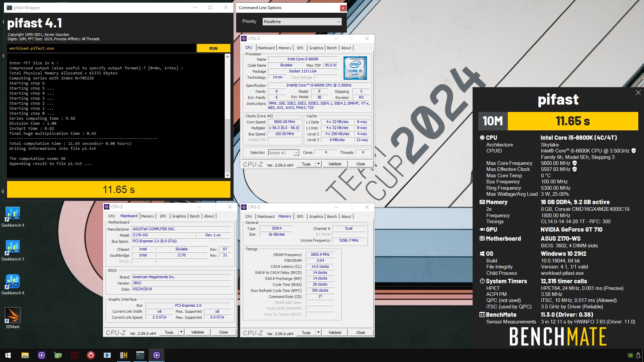644x362 pixels.
Task: Open the Geekbench 6 desktop shortcut
Action: [13, 285]
